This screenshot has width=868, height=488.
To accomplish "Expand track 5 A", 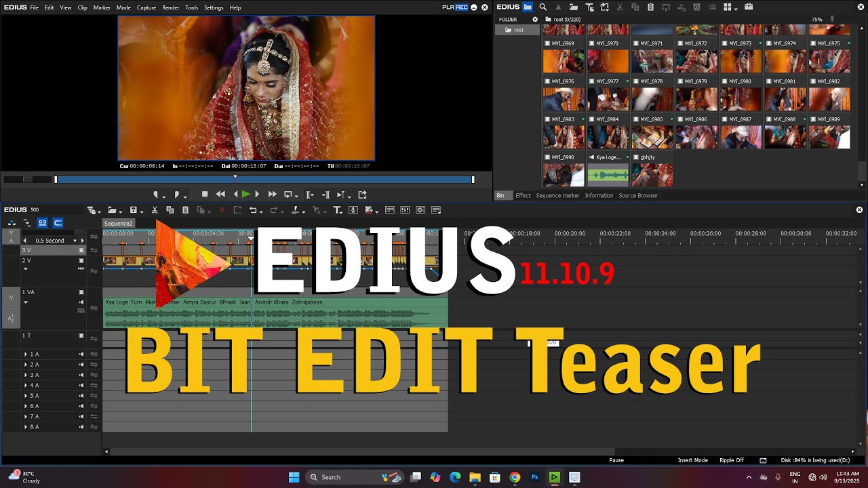I will tap(26, 396).
